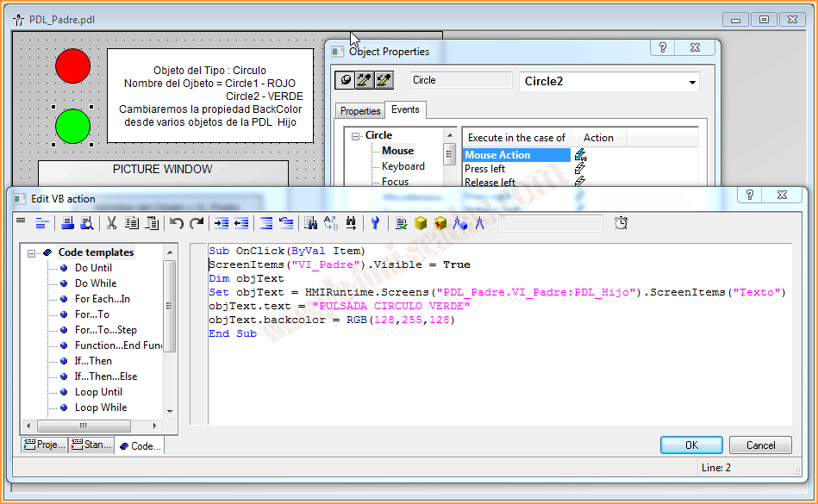Screen dimensions: 818x504
Task: Open the Proje... tab in bottom panel
Action: pyautogui.click(x=45, y=445)
